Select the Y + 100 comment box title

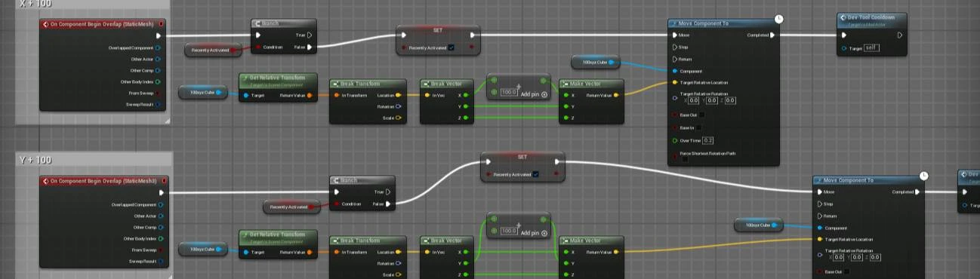35,160
